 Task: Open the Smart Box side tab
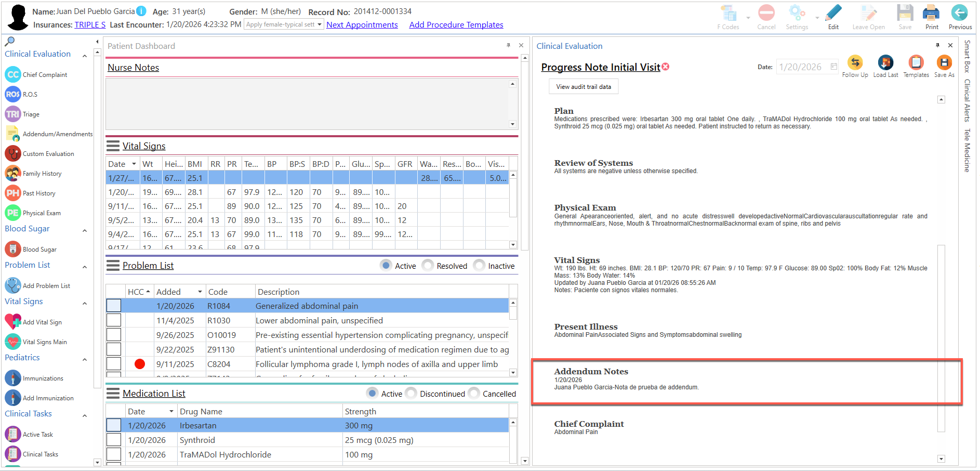coord(967,56)
